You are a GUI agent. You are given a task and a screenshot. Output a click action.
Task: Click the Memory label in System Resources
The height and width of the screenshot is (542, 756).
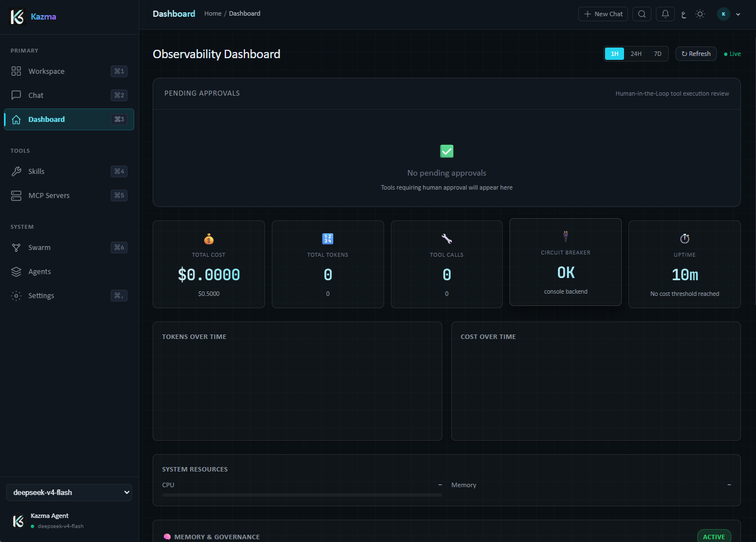464,485
